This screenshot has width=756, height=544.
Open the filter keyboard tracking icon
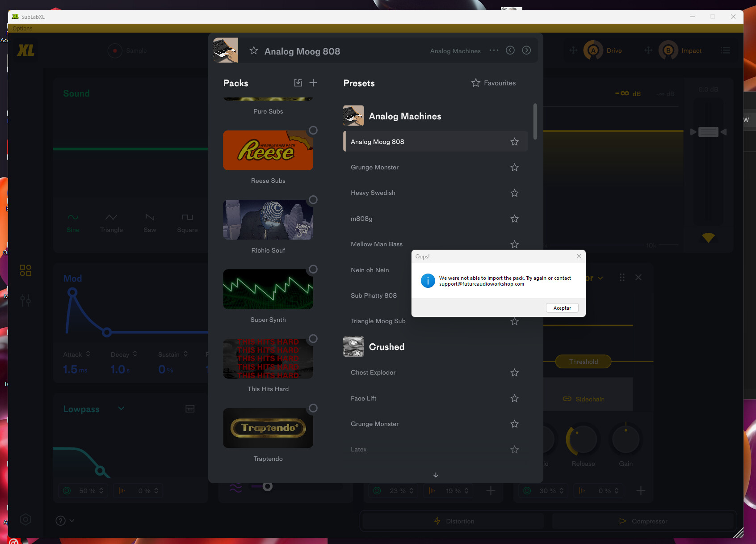coord(190,409)
